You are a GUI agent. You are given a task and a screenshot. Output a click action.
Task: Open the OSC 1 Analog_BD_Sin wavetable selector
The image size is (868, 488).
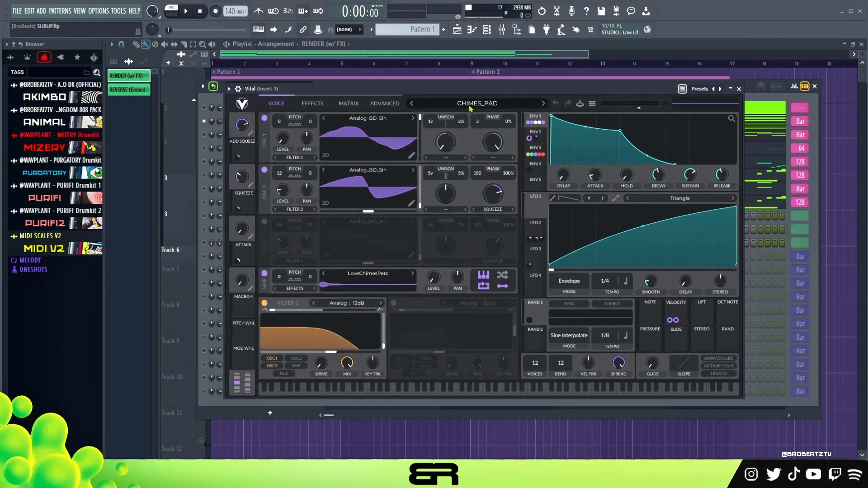[368, 118]
